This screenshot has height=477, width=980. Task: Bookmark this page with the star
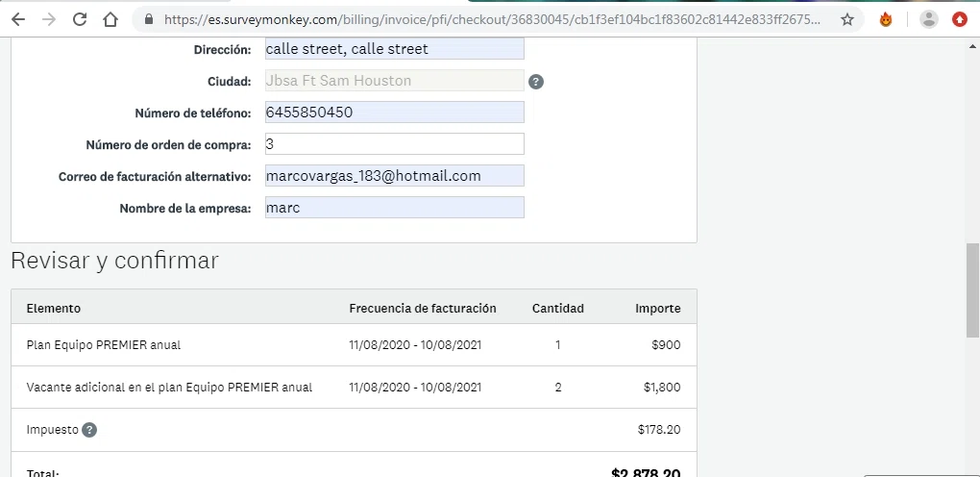pyautogui.click(x=846, y=19)
